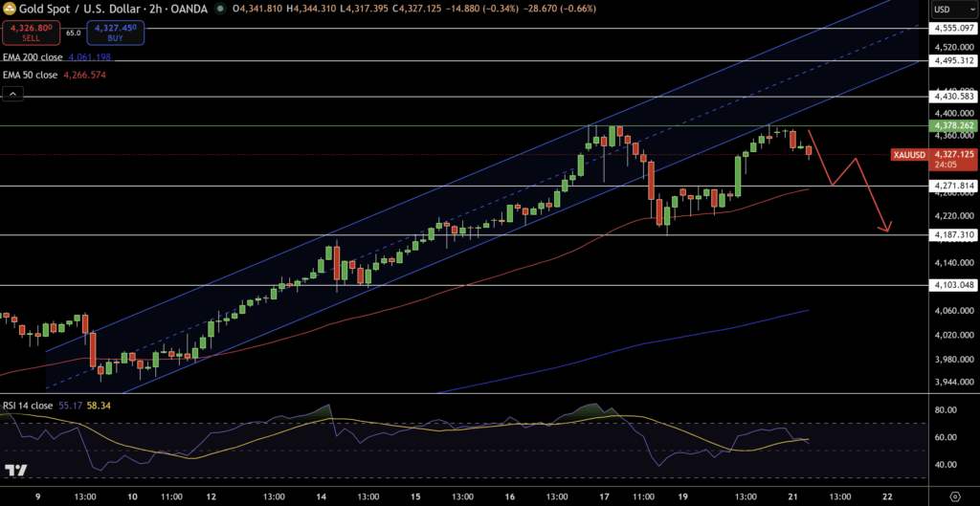980x506 pixels.
Task: Click the gold symbol logo icon
Action: point(10,9)
